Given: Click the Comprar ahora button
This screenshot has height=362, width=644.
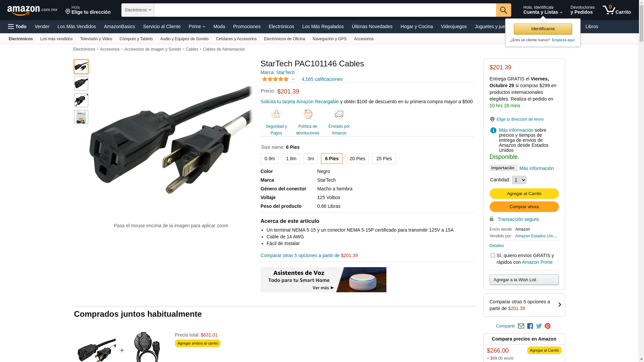Looking at the screenshot, I should [x=524, y=207].
